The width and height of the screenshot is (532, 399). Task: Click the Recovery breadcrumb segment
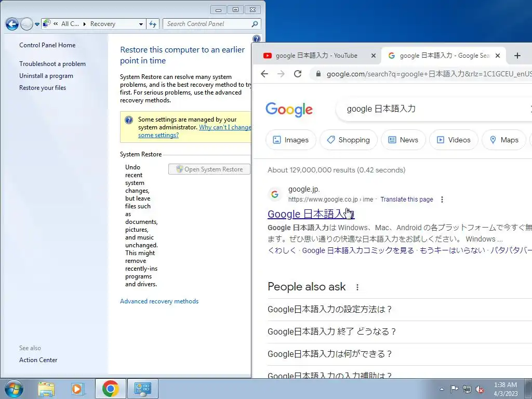point(102,24)
